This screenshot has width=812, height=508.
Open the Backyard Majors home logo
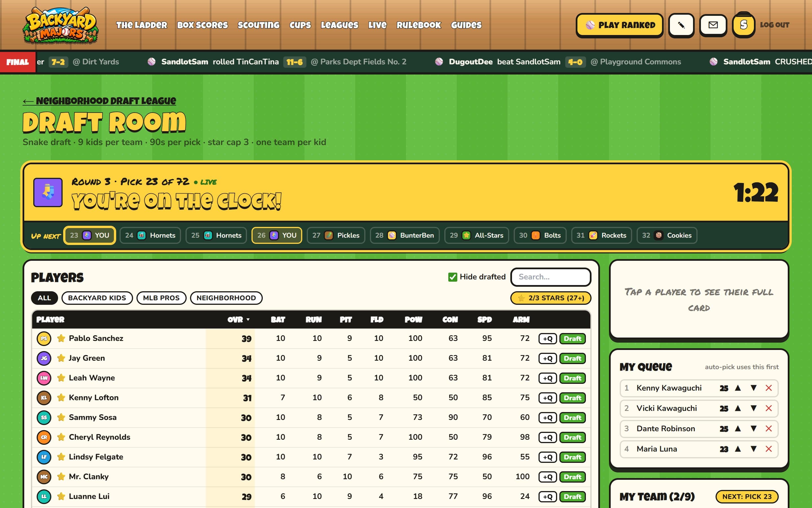point(60,25)
